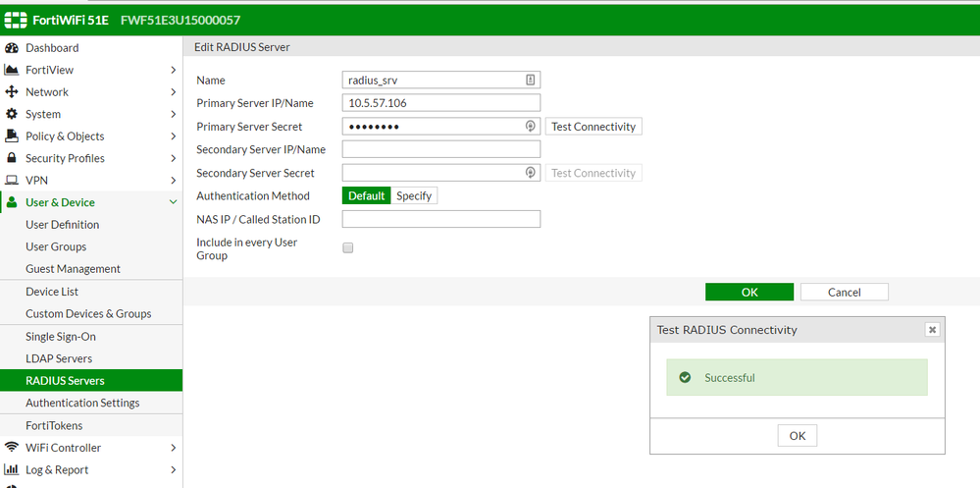980x488 pixels.
Task: Click the Primary Server Secret field
Action: click(441, 127)
